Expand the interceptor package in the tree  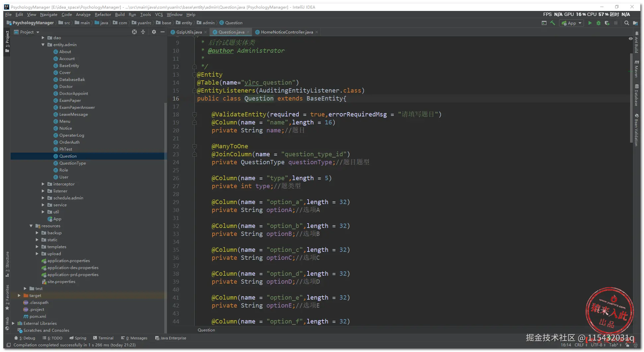click(43, 184)
